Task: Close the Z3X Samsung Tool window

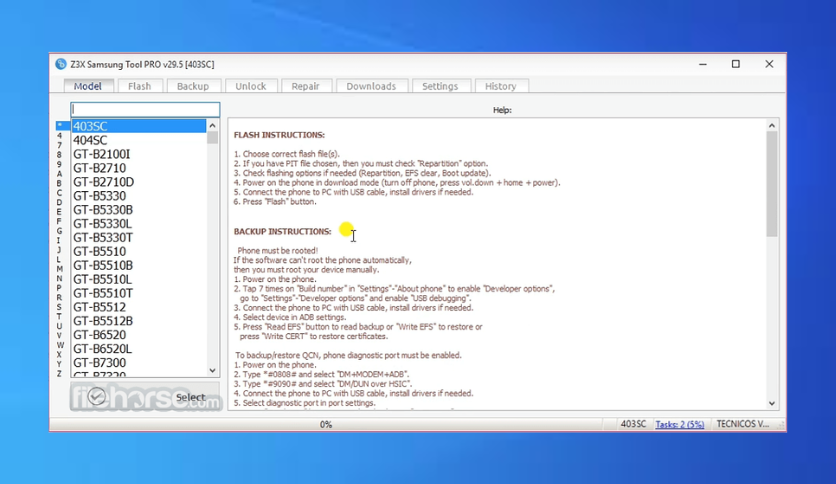Action: (769, 64)
